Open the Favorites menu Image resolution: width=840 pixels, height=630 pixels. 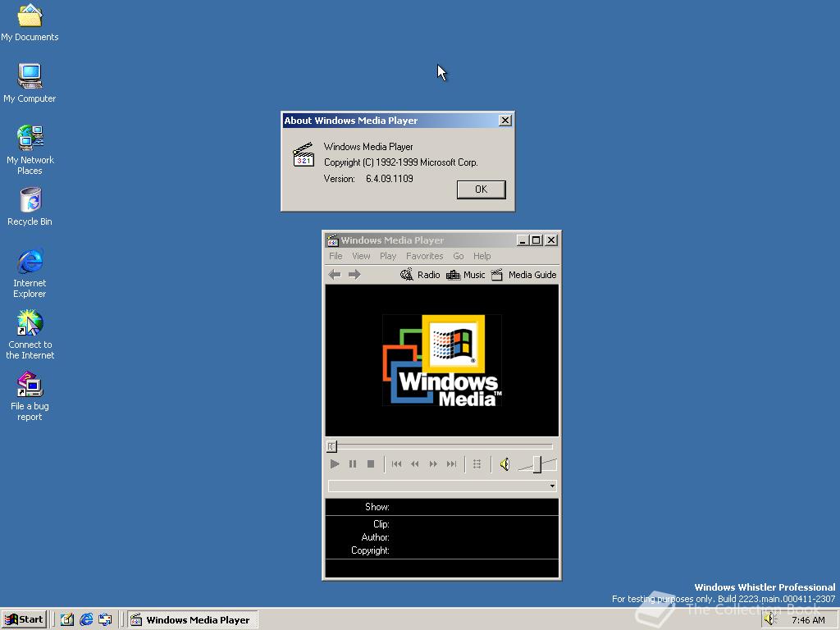pyautogui.click(x=424, y=256)
